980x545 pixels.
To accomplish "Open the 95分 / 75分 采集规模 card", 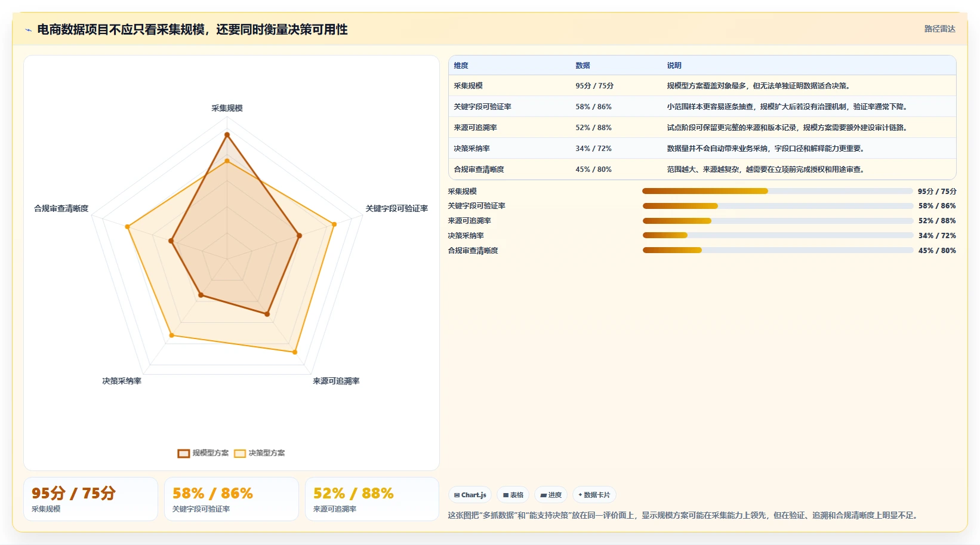I will tap(91, 499).
